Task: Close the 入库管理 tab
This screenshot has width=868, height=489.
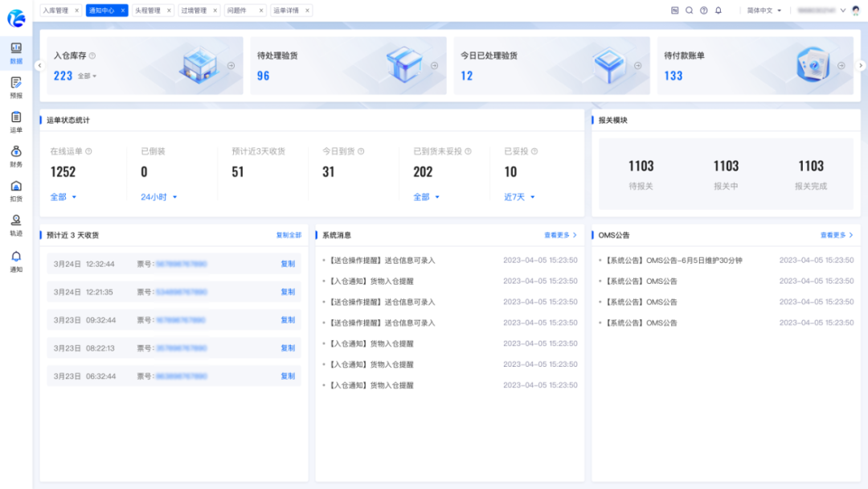Action: click(x=77, y=10)
